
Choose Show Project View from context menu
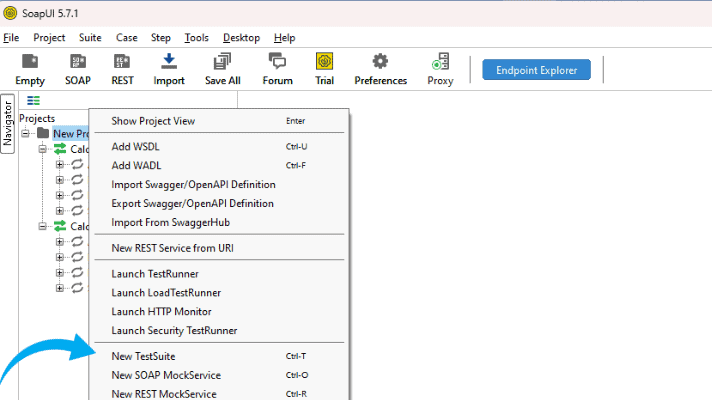click(x=219, y=121)
